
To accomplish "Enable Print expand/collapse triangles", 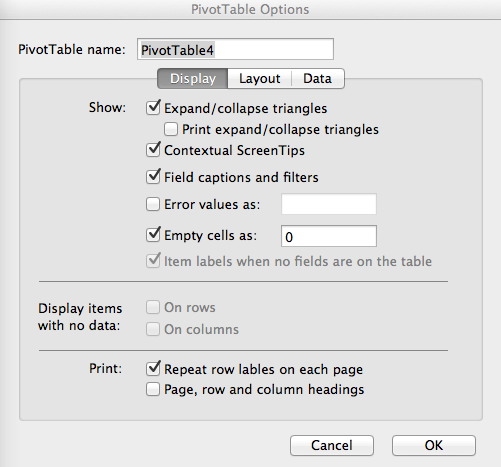I will pos(171,129).
